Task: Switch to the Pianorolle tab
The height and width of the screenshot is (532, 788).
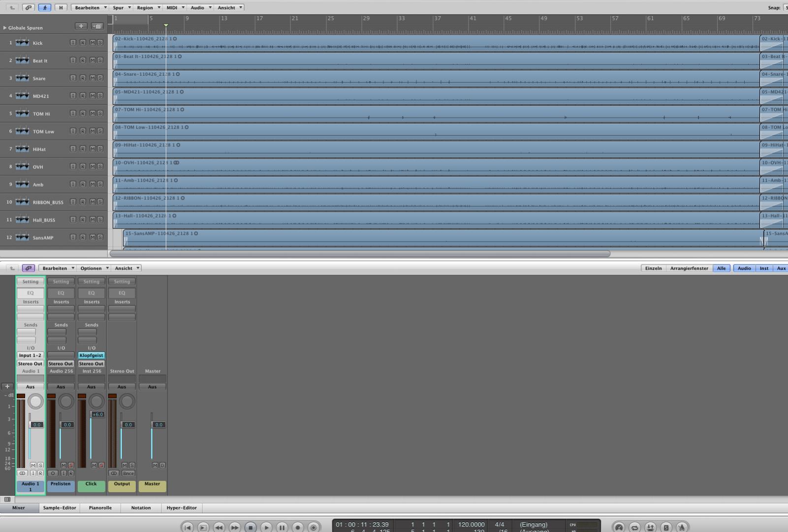Action: pos(100,508)
